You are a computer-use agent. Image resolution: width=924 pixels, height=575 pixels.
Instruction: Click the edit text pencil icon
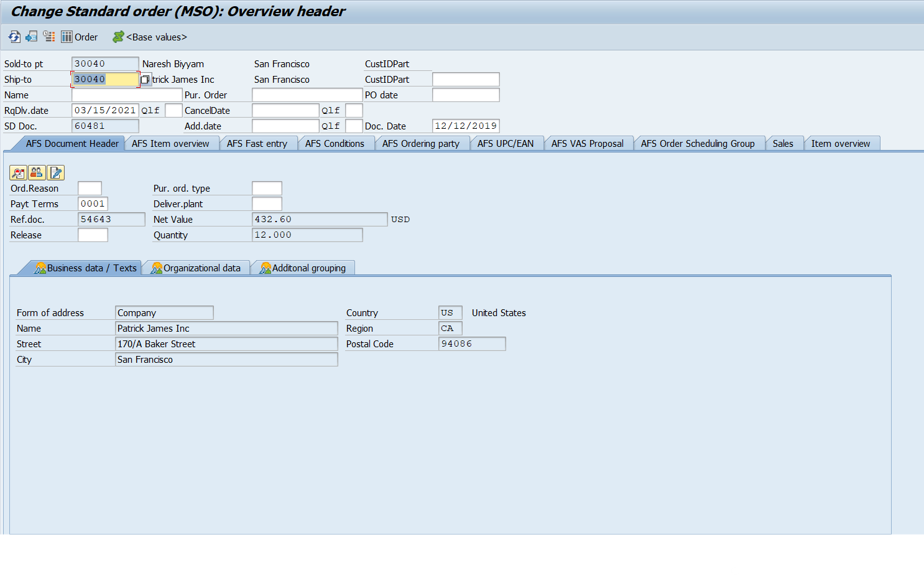pos(56,173)
